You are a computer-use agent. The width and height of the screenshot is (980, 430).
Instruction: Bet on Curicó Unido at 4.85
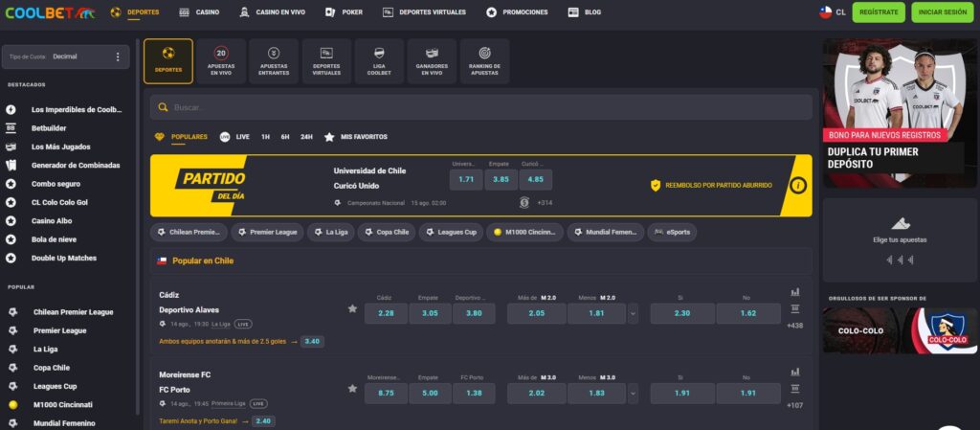tap(536, 179)
